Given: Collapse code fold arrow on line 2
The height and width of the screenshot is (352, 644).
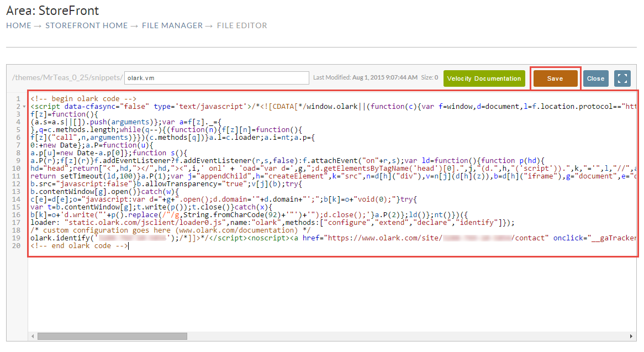Looking at the screenshot, I should (24, 107).
